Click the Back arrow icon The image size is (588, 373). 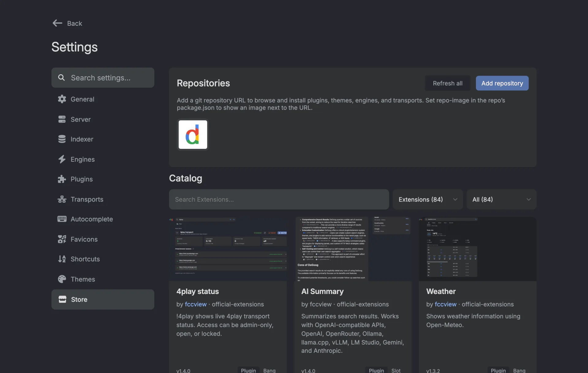point(57,23)
